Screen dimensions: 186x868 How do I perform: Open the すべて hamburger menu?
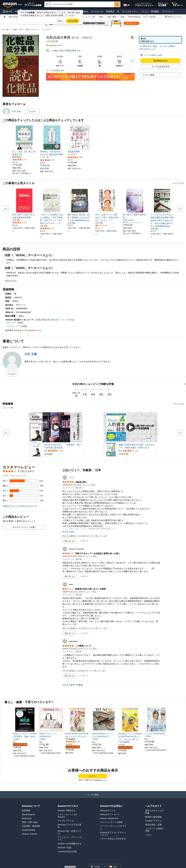coord(7,11)
